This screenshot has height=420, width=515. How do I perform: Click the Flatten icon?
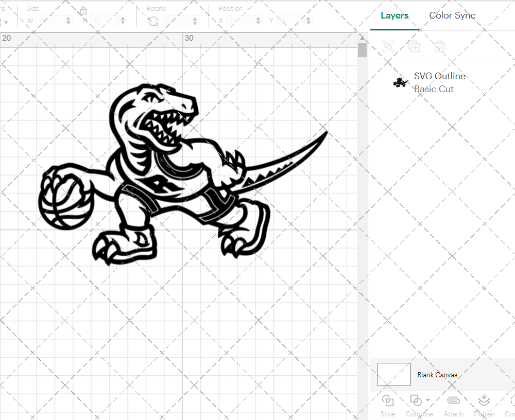coord(484,400)
